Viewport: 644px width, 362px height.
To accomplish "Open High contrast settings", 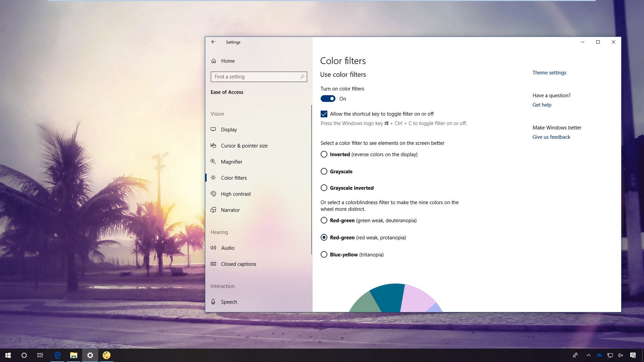I will 236,194.
